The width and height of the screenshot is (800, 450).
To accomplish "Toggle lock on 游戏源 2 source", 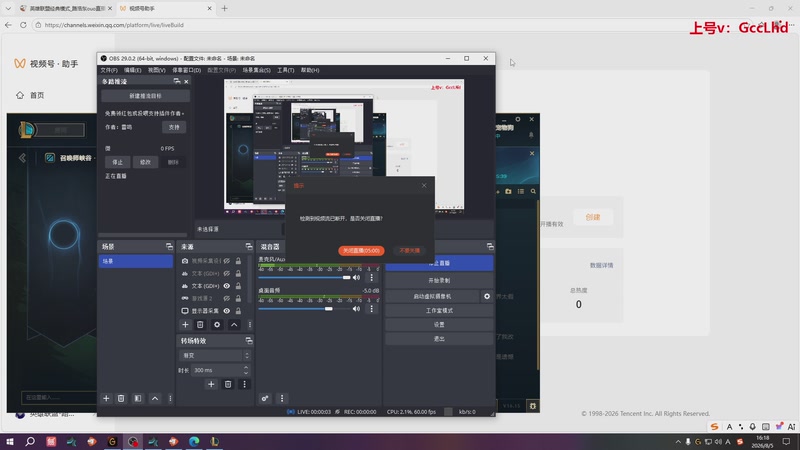I will (x=238, y=298).
